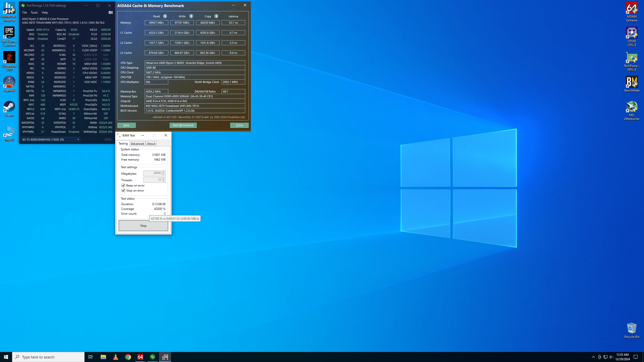Increase Megabytes value with up arrow
This screenshot has width=644, height=362.
(x=163, y=172)
